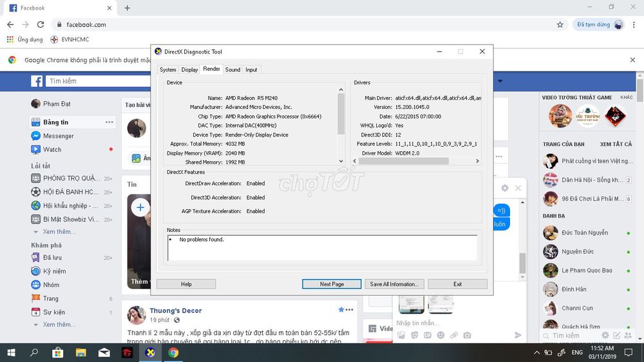Open Đã lưu saved items
The height and width of the screenshot is (362, 644).
[x=46, y=258]
